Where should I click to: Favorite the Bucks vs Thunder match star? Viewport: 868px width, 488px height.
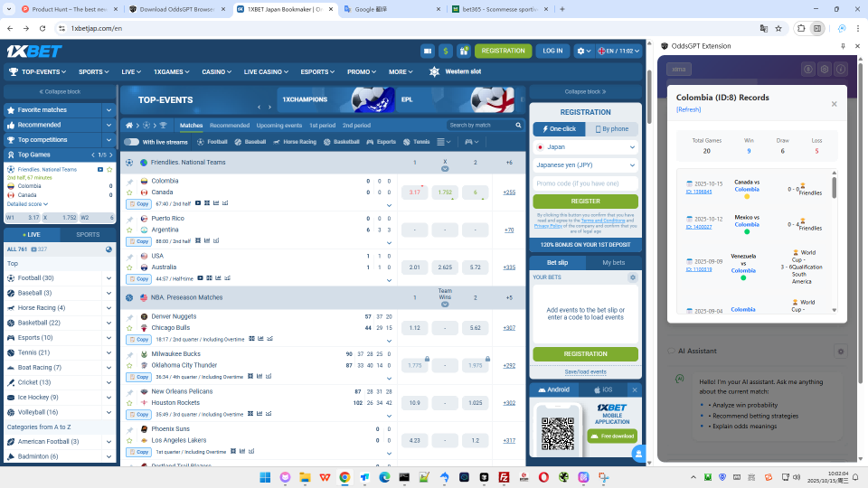[129, 366]
